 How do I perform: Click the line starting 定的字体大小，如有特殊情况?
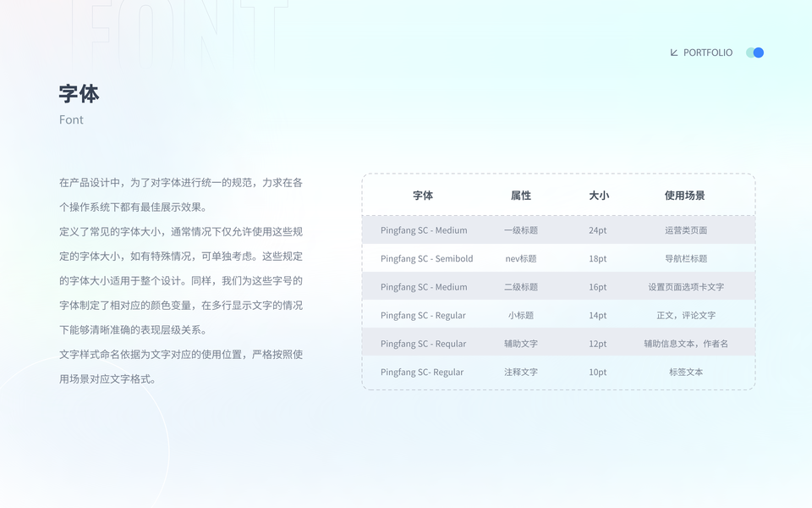click(181, 256)
